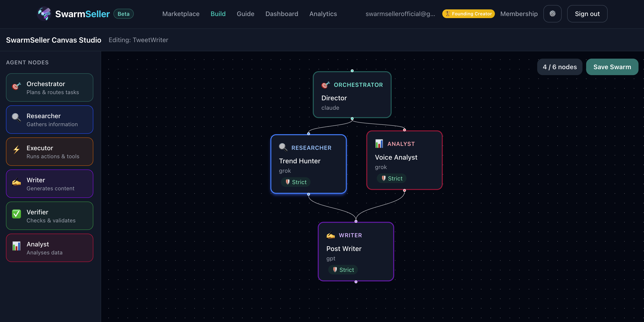Click the Executor lightning bolt icon

tap(16, 150)
